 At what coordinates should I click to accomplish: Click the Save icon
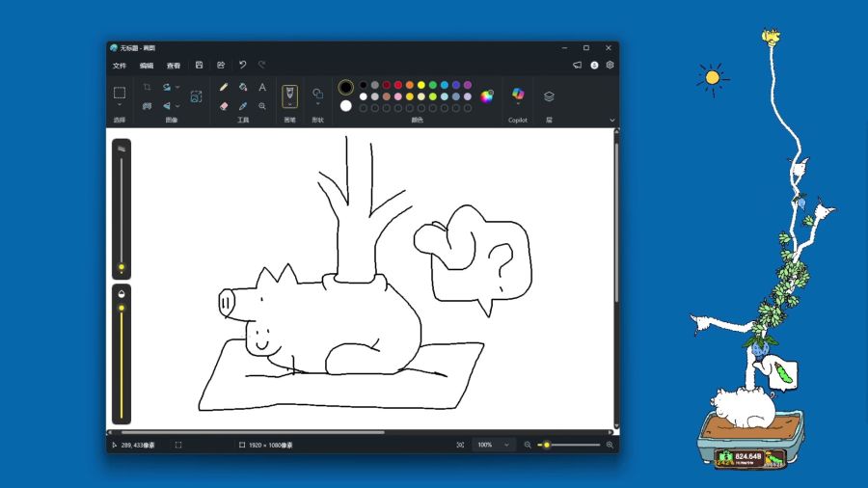click(199, 66)
